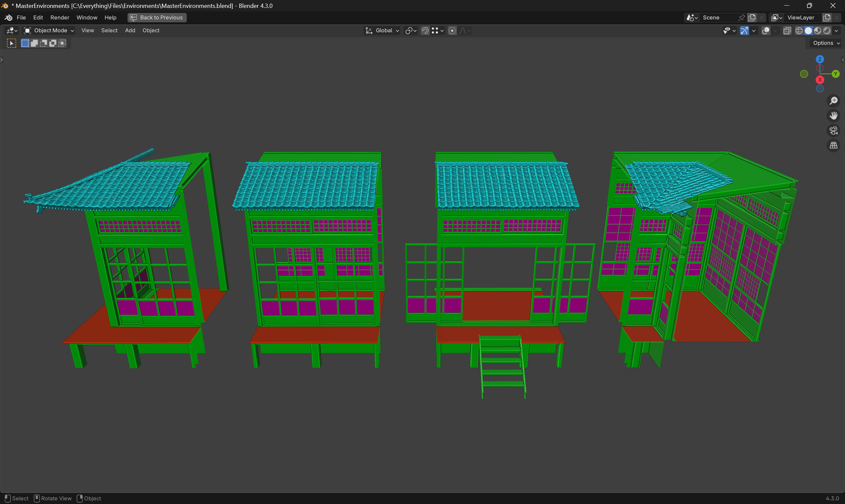Switch to wireframe viewport shading

point(799,31)
